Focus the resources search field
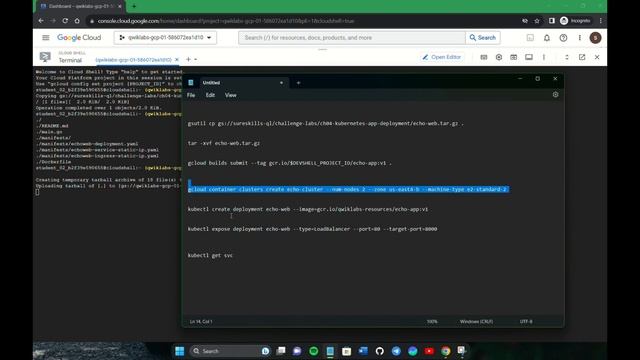The image size is (640, 360). coord(351,38)
